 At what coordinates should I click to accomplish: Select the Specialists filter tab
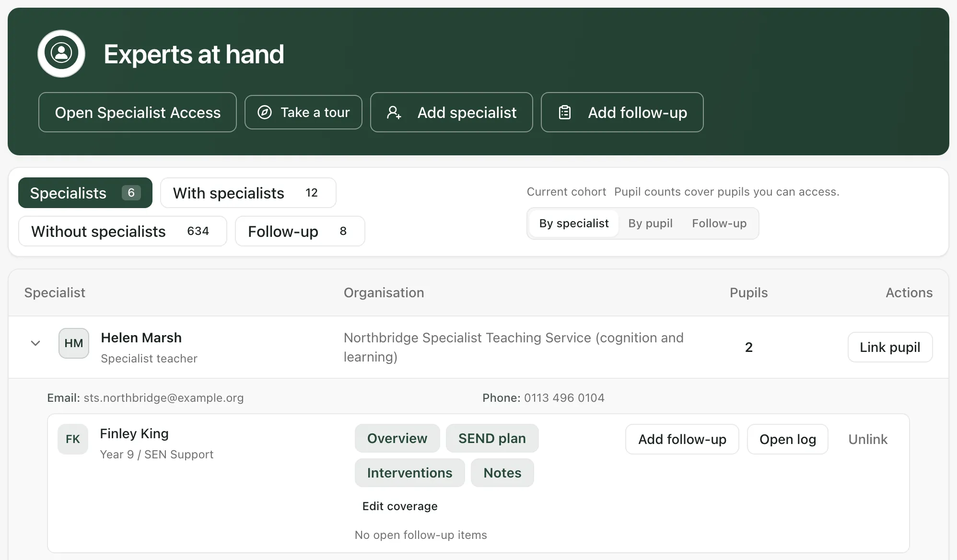pyautogui.click(x=85, y=193)
